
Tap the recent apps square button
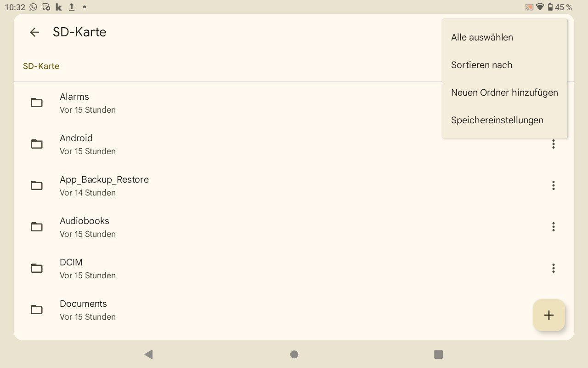point(438,354)
